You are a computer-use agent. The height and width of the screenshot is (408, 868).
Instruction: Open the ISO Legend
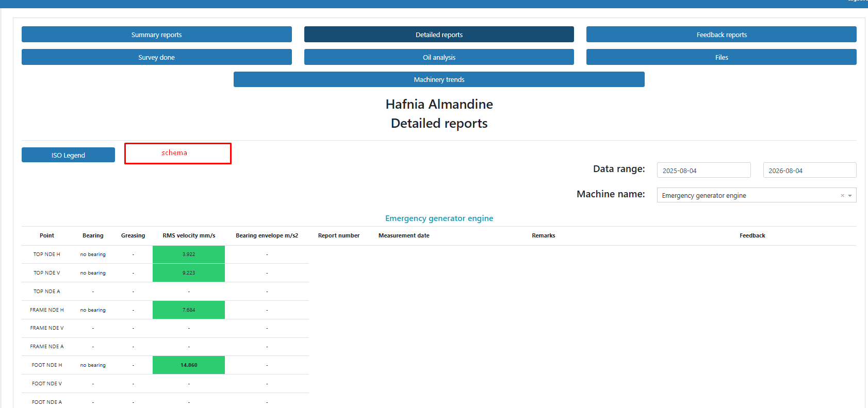68,155
